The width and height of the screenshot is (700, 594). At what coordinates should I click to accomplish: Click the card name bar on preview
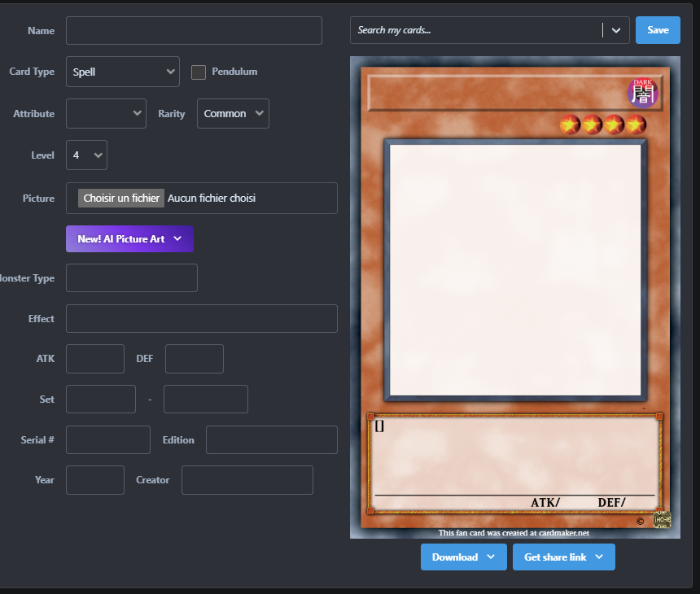tap(514, 93)
